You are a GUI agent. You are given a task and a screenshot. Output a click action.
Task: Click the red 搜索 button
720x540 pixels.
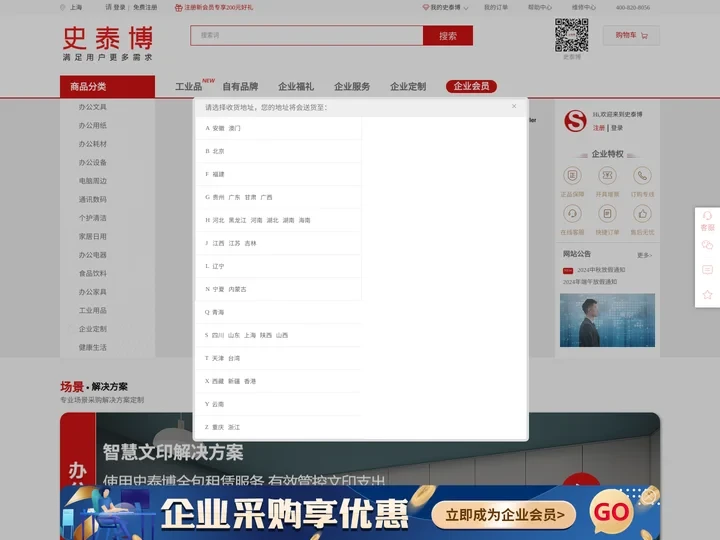[448, 36]
